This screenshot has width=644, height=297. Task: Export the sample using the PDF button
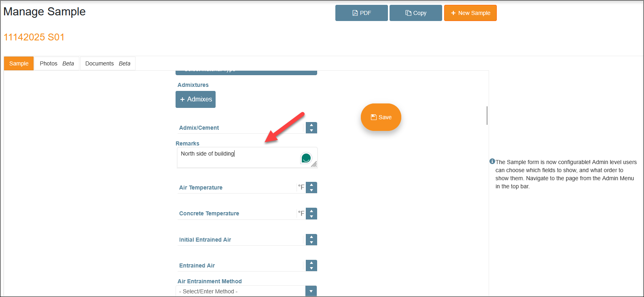click(361, 13)
